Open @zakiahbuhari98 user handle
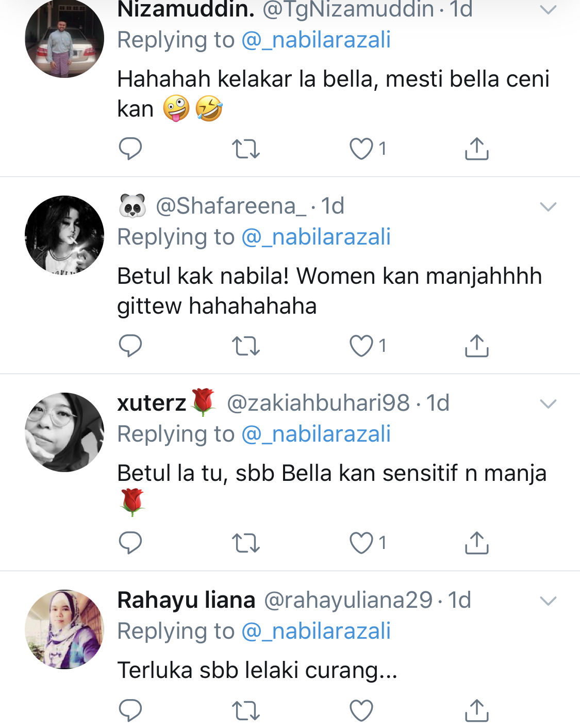Viewport: 580px width, 728px height. 318,403
